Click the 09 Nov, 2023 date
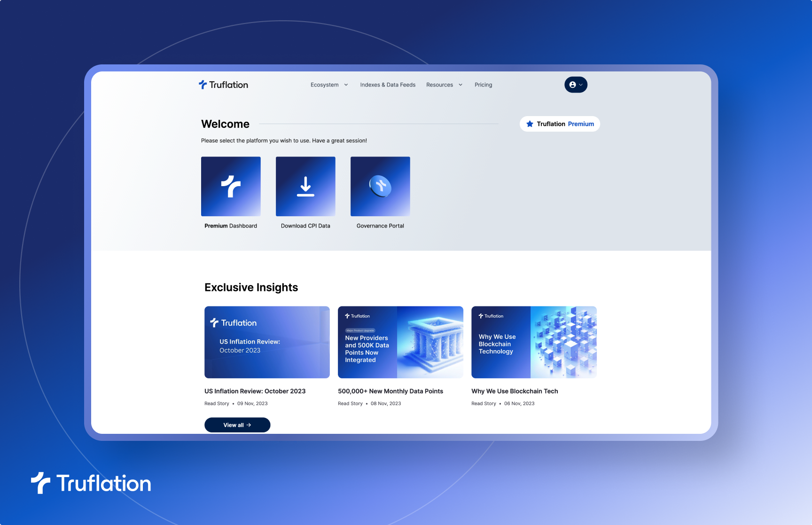This screenshot has width=812, height=525. [252, 404]
